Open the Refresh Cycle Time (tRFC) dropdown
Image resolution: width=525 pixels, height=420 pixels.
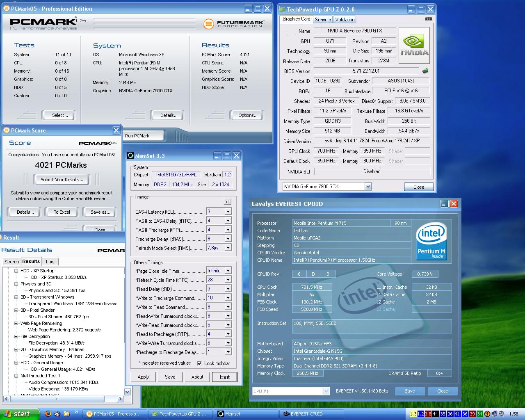(228, 280)
